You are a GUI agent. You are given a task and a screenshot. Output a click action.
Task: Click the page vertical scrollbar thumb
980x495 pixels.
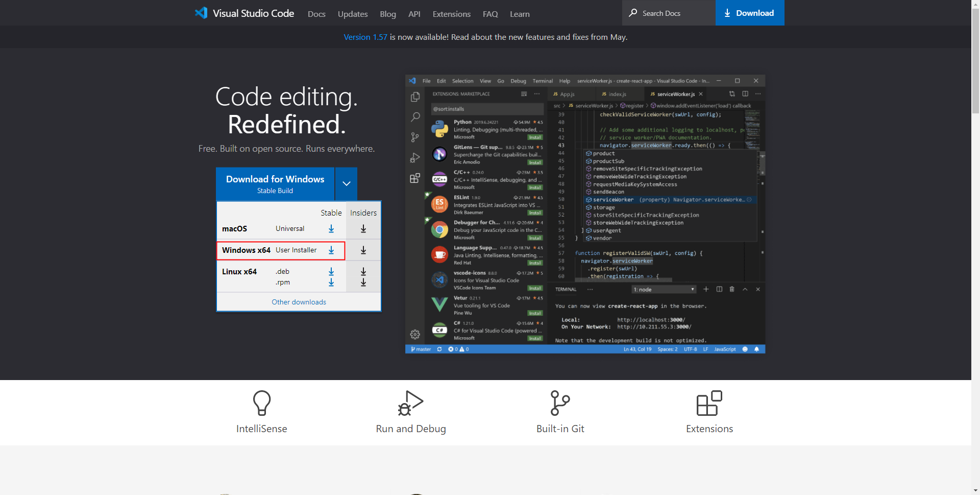pyautogui.click(x=975, y=61)
